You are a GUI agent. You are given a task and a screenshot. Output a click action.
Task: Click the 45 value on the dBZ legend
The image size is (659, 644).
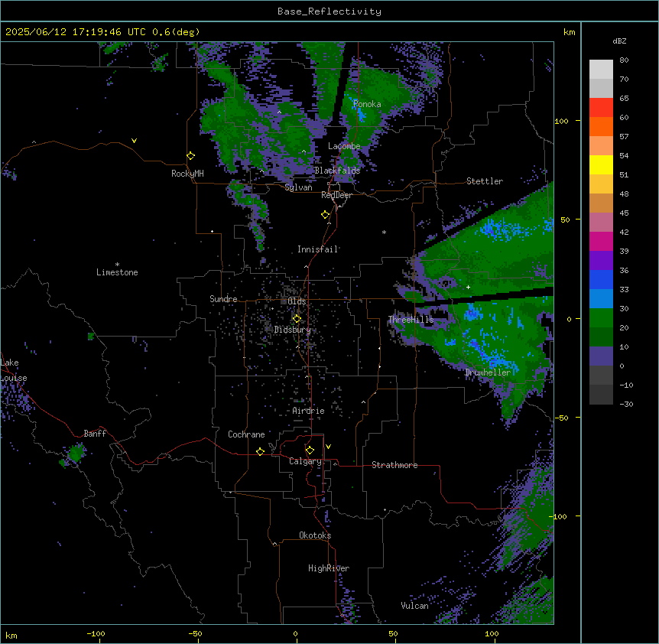coord(624,213)
